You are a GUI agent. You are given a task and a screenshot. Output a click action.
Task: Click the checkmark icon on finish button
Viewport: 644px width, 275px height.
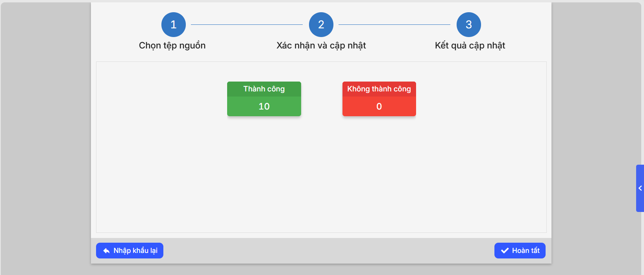click(x=505, y=251)
